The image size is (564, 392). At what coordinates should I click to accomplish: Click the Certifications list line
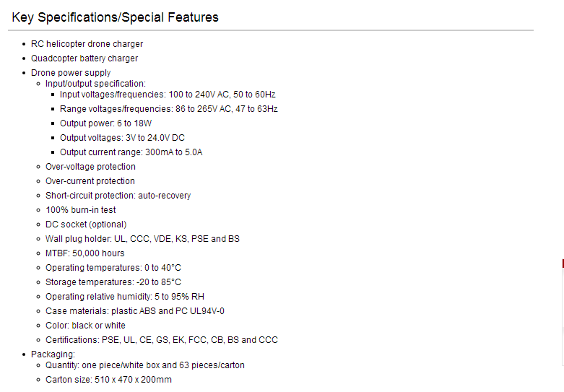[x=162, y=340]
